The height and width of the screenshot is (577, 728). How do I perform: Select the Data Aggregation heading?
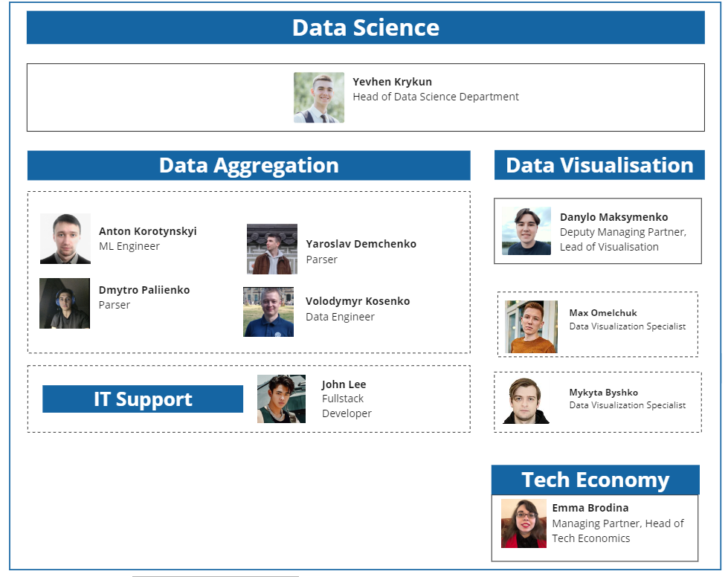tap(248, 165)
